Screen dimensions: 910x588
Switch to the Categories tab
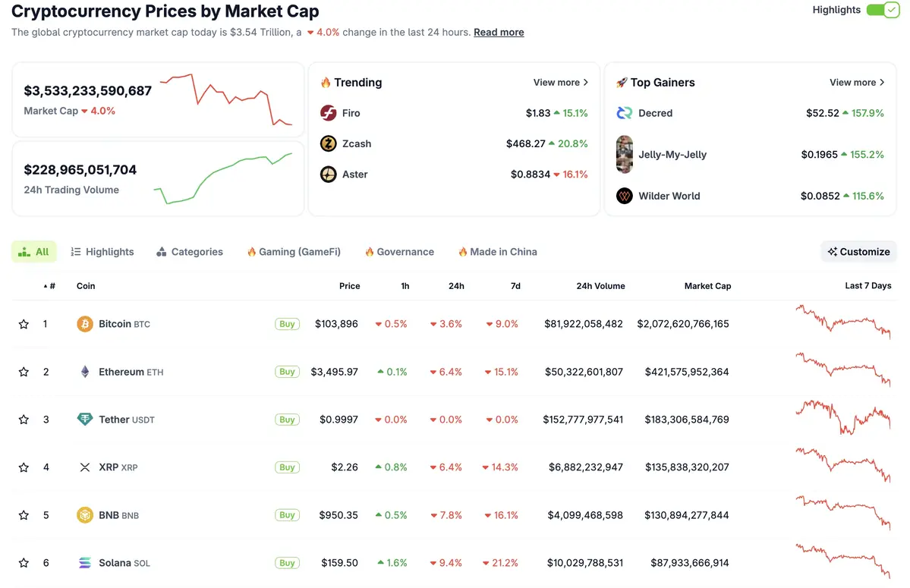tap(189, 251)
